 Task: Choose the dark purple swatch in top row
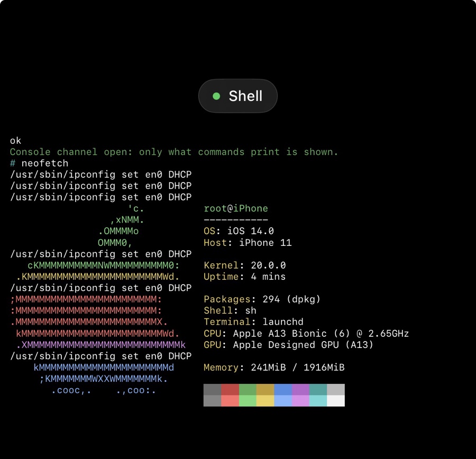tap(300, 390)
